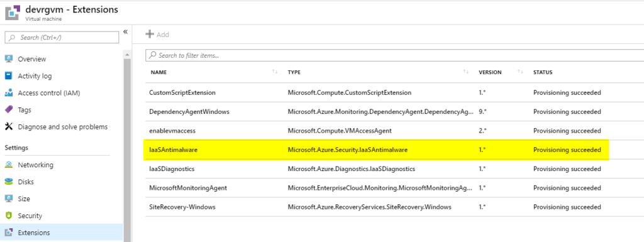Sort by NAME using the sort arrows

(x=275, y=72)
